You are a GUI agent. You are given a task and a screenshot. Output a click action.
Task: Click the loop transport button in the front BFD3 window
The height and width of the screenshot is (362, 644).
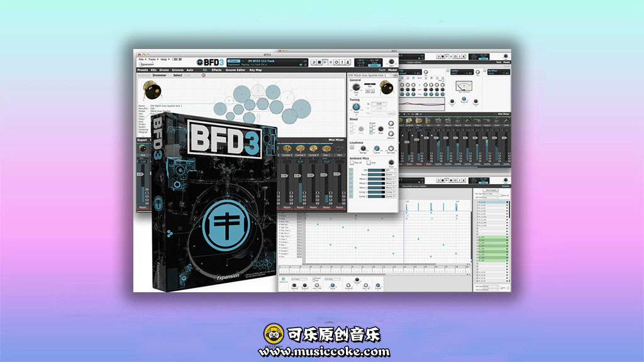[337, 62]
